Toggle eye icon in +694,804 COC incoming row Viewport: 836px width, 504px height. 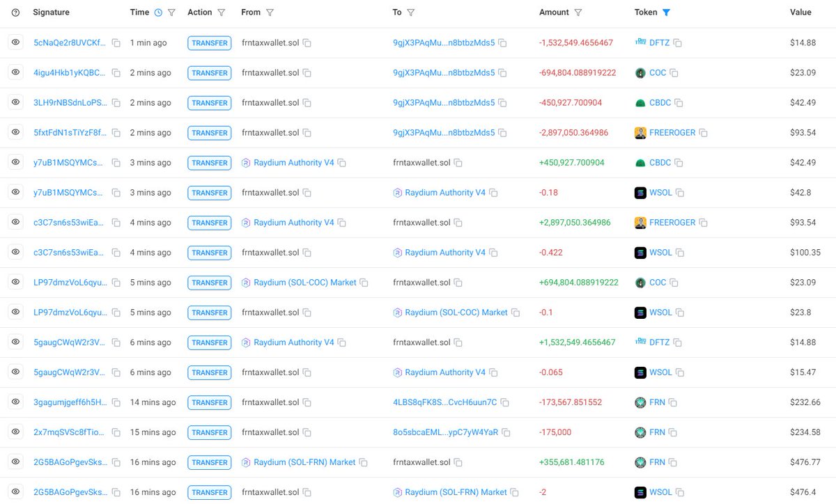[15, 283]
